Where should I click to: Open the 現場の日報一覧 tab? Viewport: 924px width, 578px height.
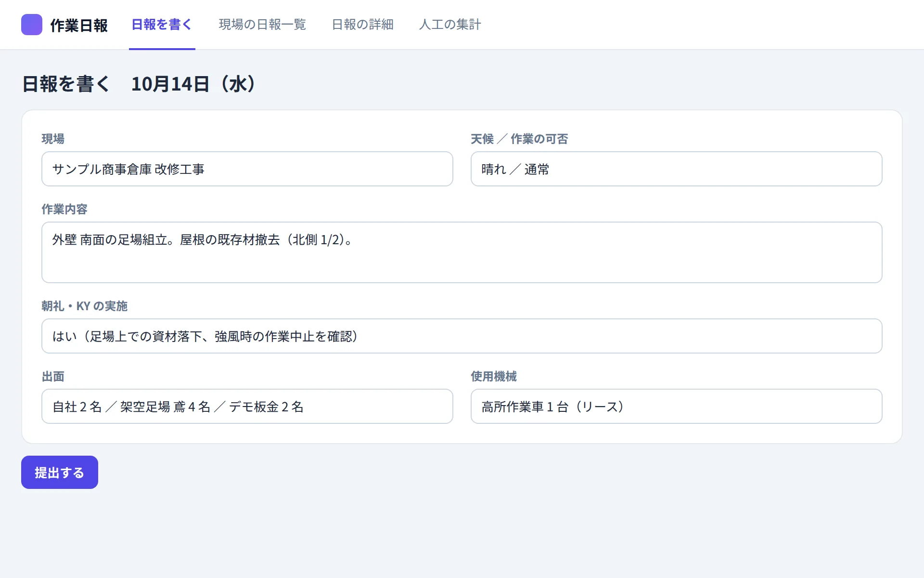(x=262, y=25)
